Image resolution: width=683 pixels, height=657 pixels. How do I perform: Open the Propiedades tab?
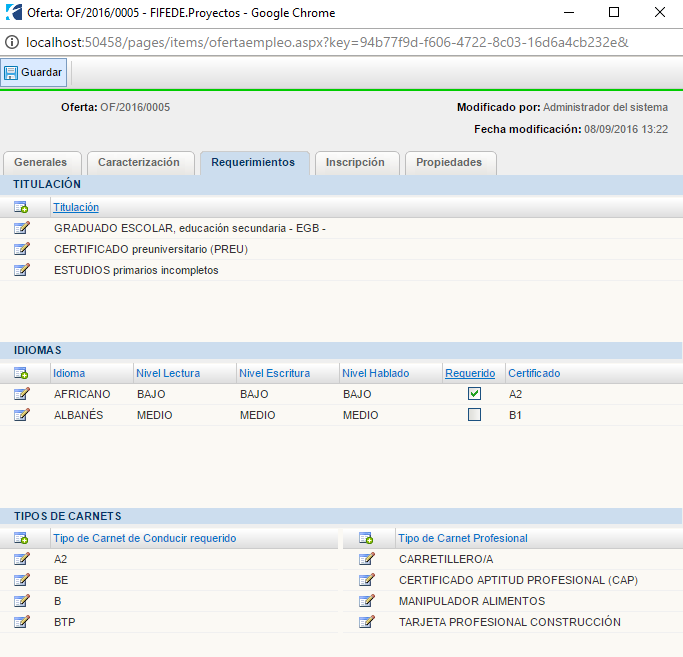click(x=449, y=163)
